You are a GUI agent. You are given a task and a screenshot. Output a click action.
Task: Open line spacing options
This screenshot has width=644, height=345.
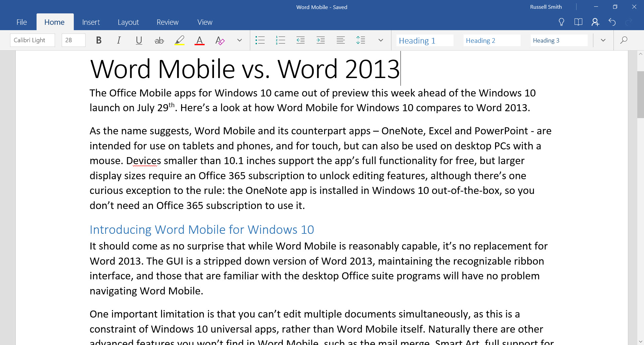pos(361,40)
